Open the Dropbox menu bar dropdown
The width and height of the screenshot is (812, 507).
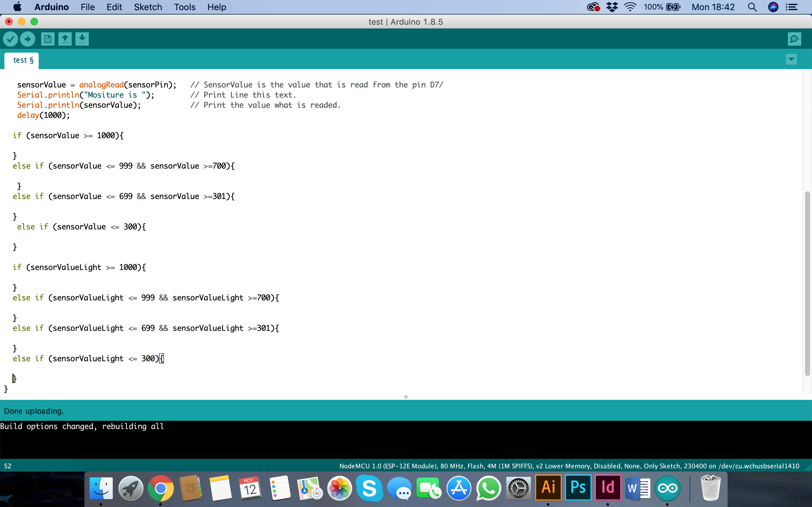pos(612,7)
